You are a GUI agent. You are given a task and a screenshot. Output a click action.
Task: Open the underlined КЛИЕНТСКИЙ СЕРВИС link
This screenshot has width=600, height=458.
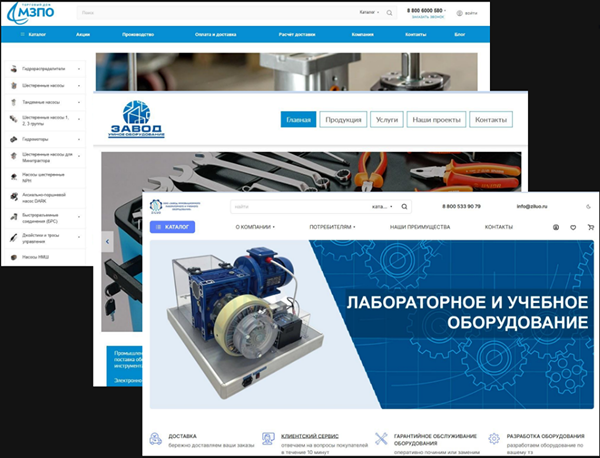[310, 436]
